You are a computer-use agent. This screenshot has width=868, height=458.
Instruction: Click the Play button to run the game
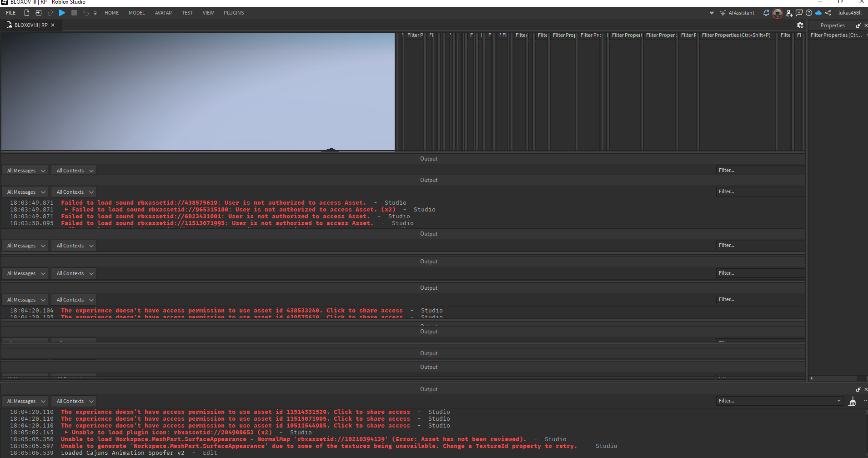(x=62, y=13)
